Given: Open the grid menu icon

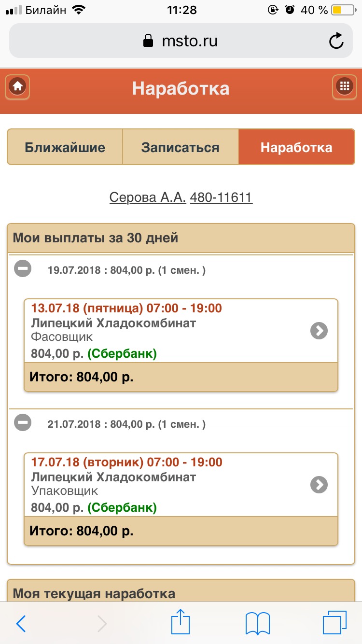Looking at the screenshot, I should (344, 87).
